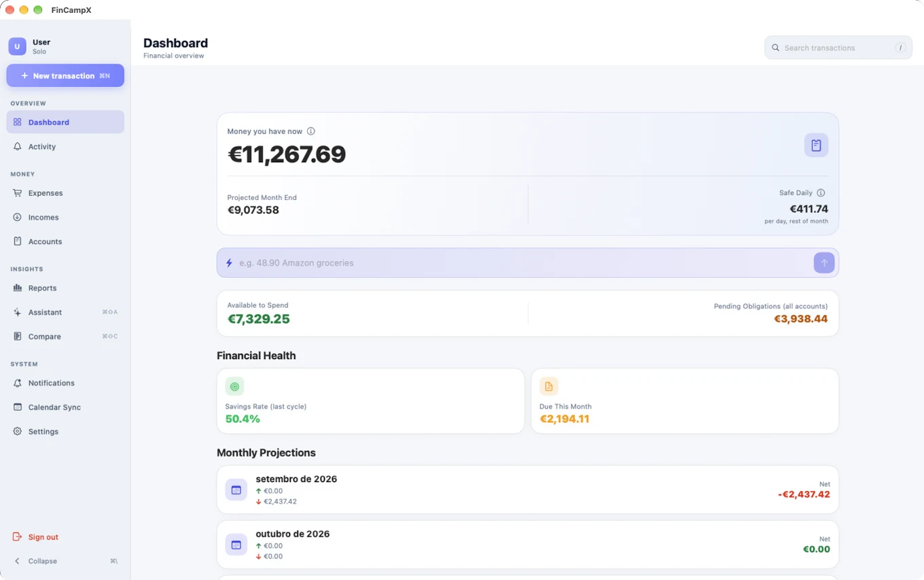The height and width of the screenshot is (580, 924).
Task: Open Notifications in sidebar
Action: coord(65,383)
